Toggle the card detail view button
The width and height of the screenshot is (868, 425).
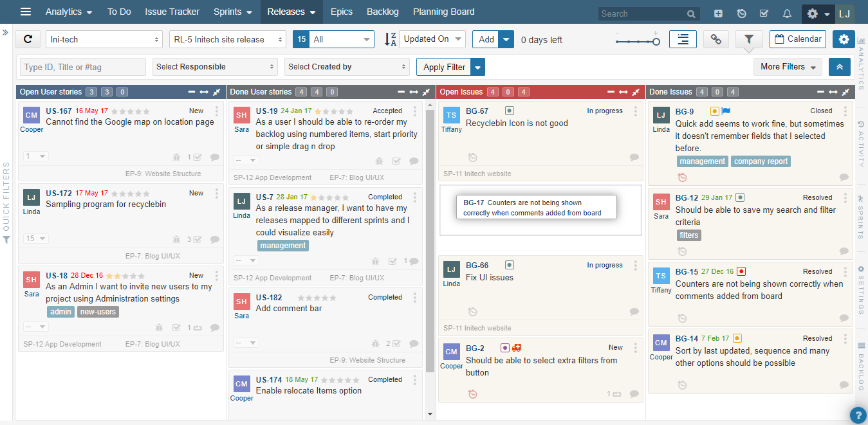point(683,39)
